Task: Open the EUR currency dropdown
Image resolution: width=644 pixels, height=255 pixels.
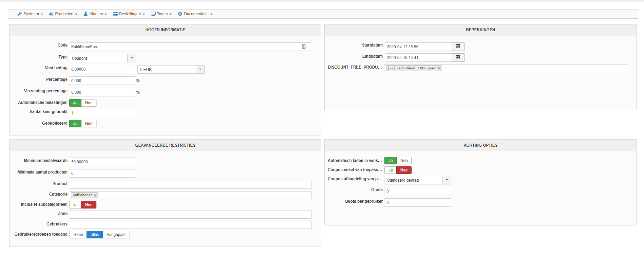Action: 171,69
